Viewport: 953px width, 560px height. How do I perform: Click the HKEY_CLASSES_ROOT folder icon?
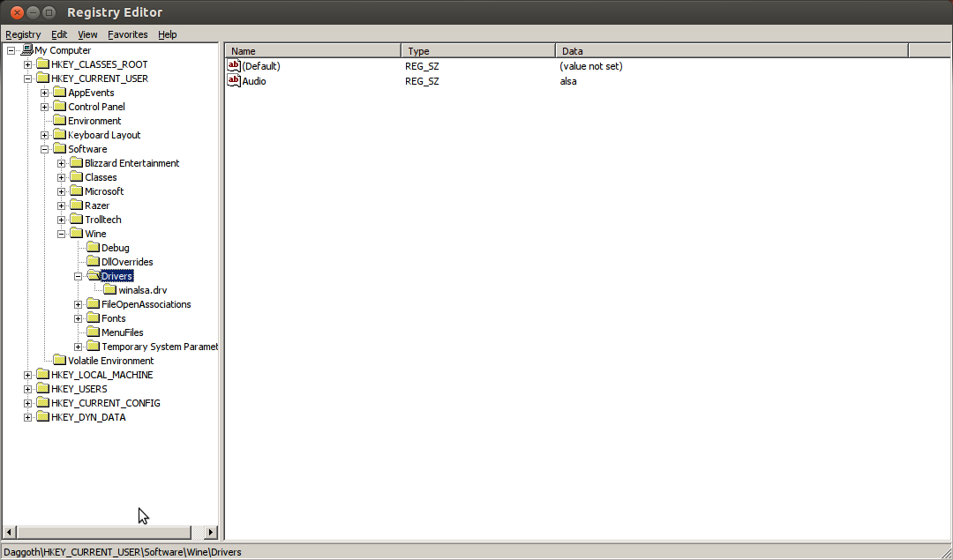[x=42, y=63]
